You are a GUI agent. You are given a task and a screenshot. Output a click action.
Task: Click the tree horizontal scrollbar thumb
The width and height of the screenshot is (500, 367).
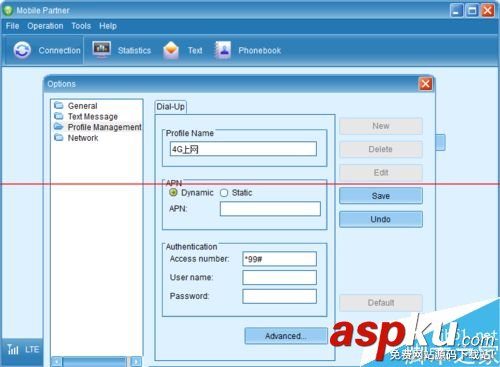pyautogui.click(x=95, y=362)
